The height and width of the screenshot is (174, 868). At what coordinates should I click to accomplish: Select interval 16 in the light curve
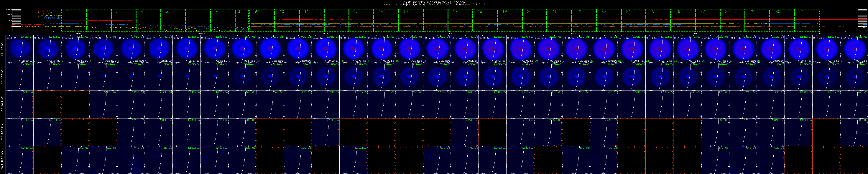coord(436,21)
